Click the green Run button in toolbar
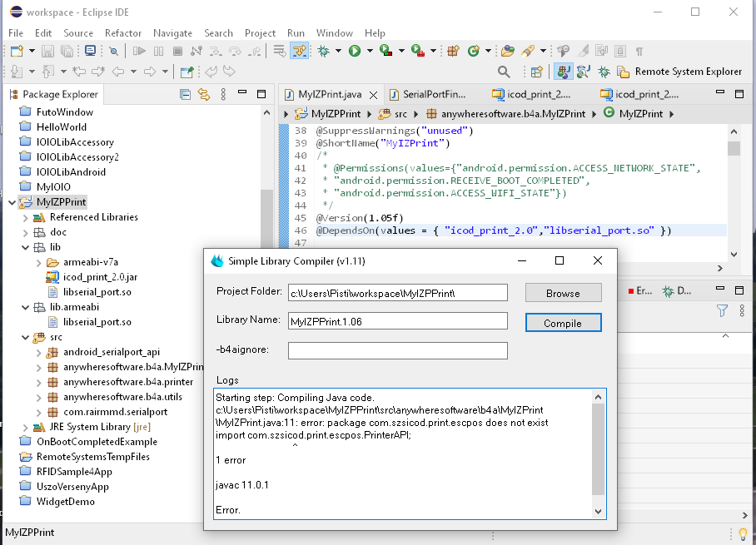756x545 pixels. coord(355,51)
